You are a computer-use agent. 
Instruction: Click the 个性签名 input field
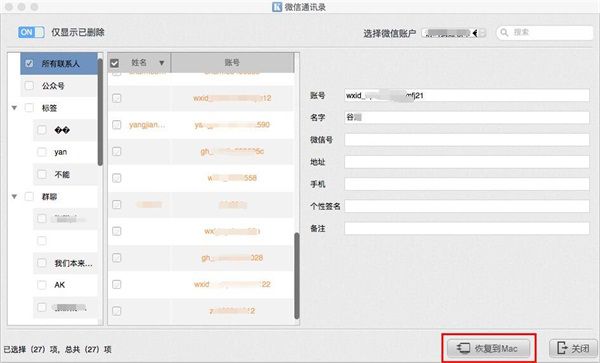(467, 206)
